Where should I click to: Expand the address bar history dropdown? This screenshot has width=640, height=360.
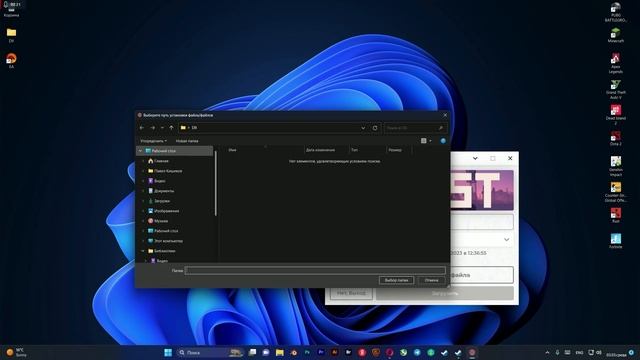click(363, 128)
